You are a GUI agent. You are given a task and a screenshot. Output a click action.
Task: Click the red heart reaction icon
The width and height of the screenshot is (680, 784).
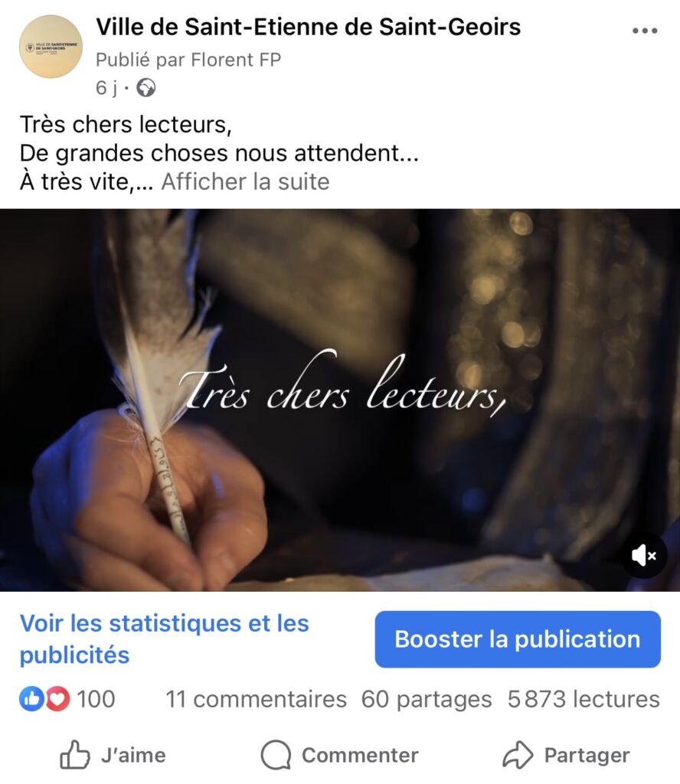pyautogui.click(x=57, y=698)
